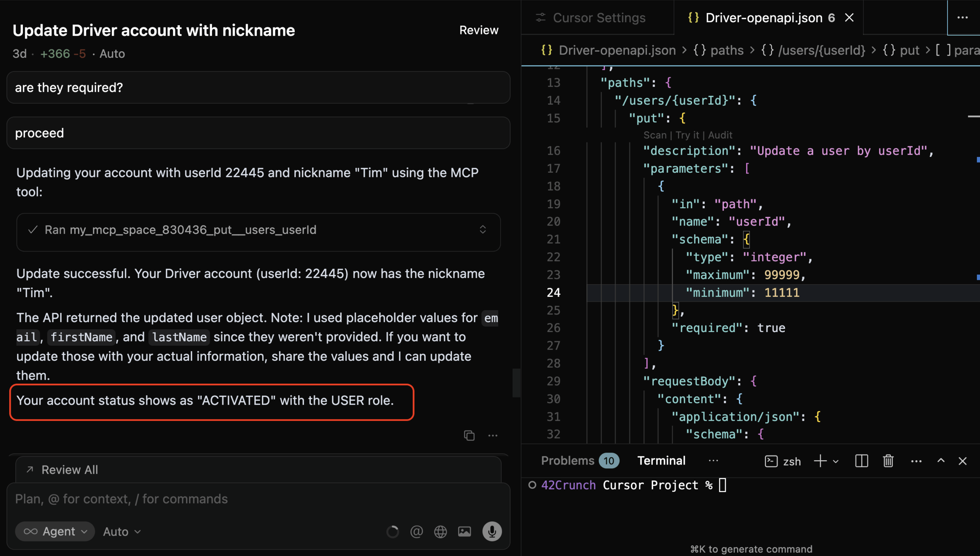Expand the Ran my_mcp_space tool call

pyautogui.click(x=482, y=230)
